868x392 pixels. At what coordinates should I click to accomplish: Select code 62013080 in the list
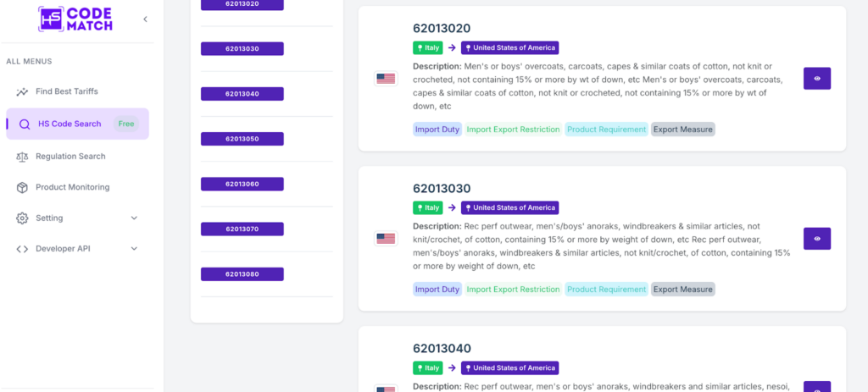tap(242, 274)
